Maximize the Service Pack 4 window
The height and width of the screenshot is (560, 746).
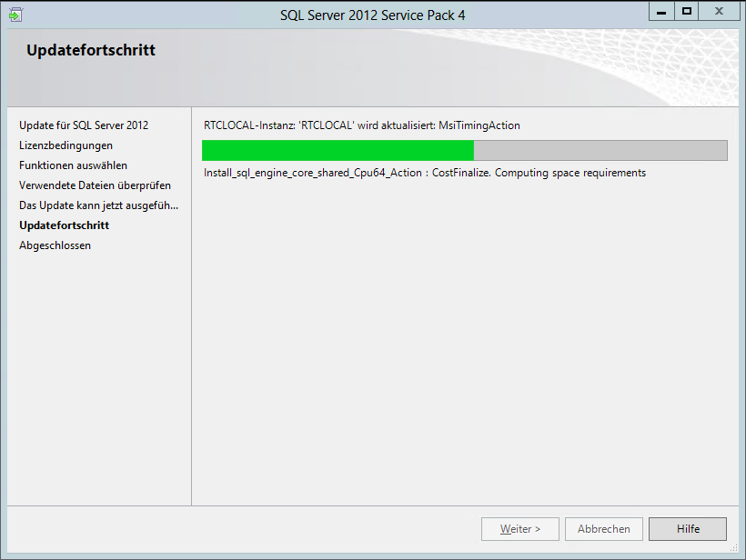687,12
